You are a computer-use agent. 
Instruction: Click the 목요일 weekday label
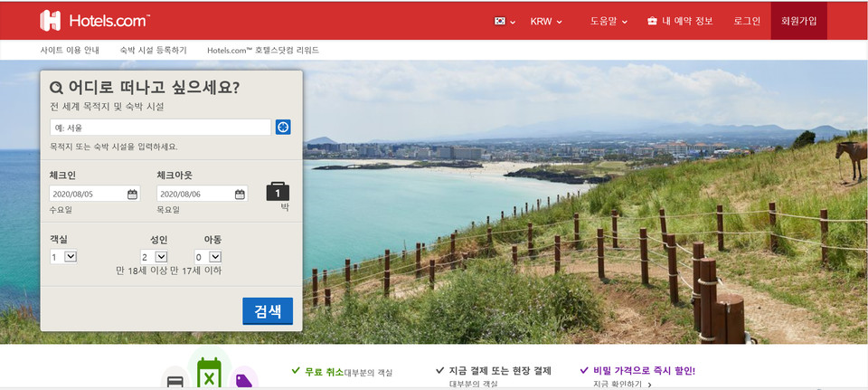pos(168,210)
